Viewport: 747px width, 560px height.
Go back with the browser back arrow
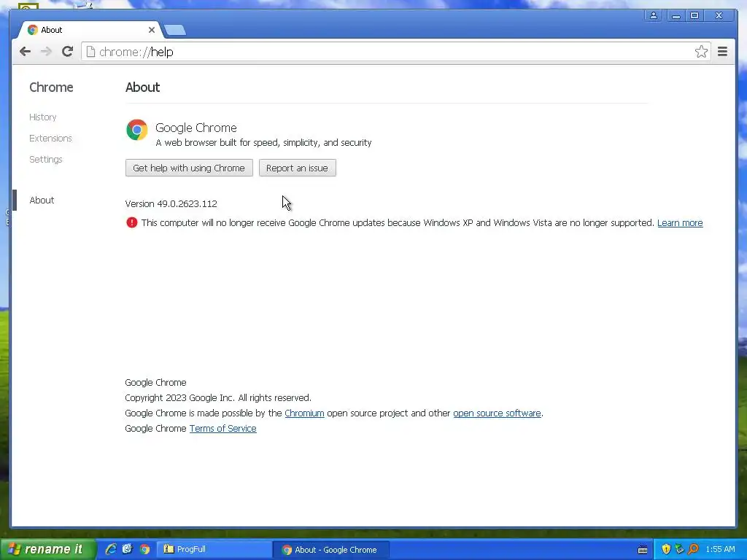tap(26, 52)
